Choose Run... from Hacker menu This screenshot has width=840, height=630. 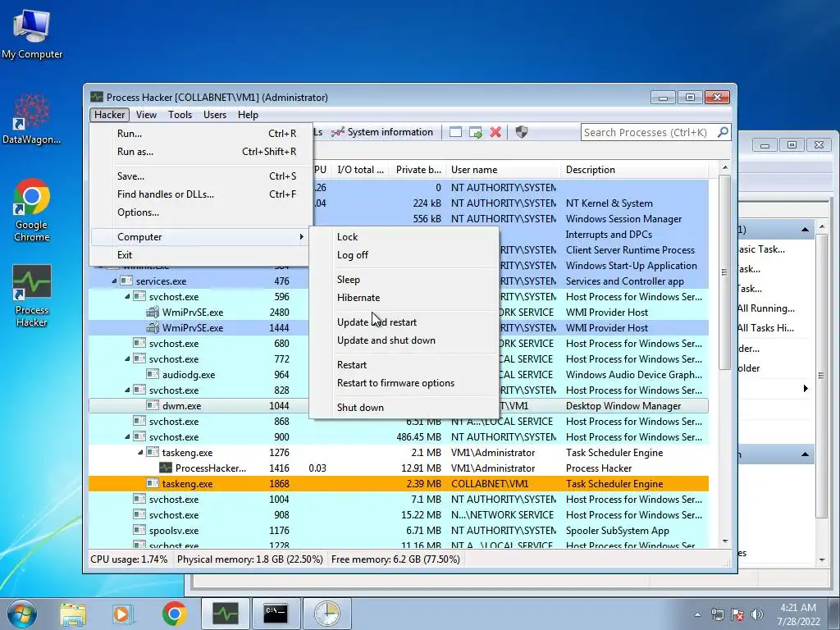[x=202, y=134]
